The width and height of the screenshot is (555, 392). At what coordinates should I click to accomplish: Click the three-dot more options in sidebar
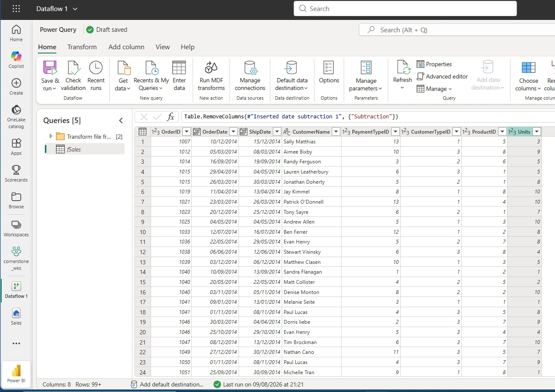16,344
